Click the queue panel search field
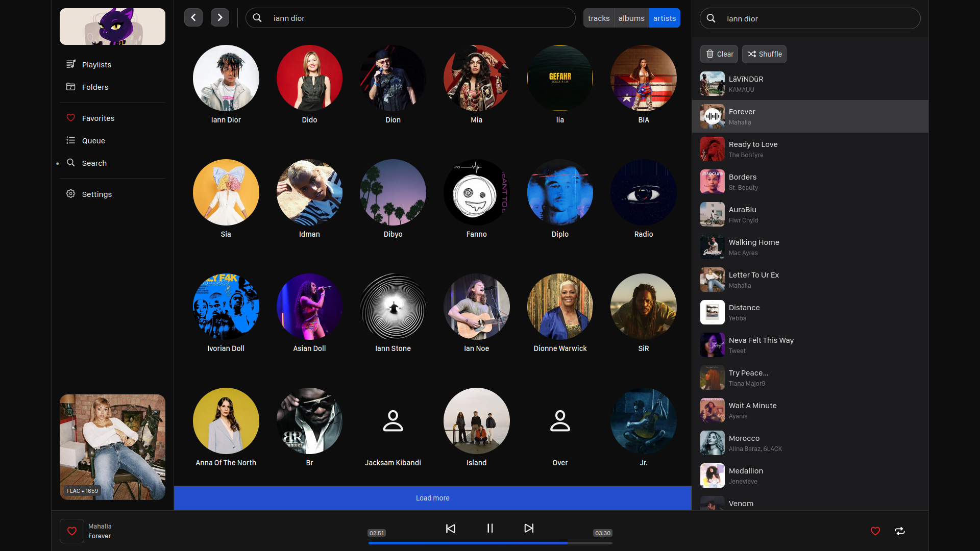This screenshot has width=980, height=551. tap(817, 19)
